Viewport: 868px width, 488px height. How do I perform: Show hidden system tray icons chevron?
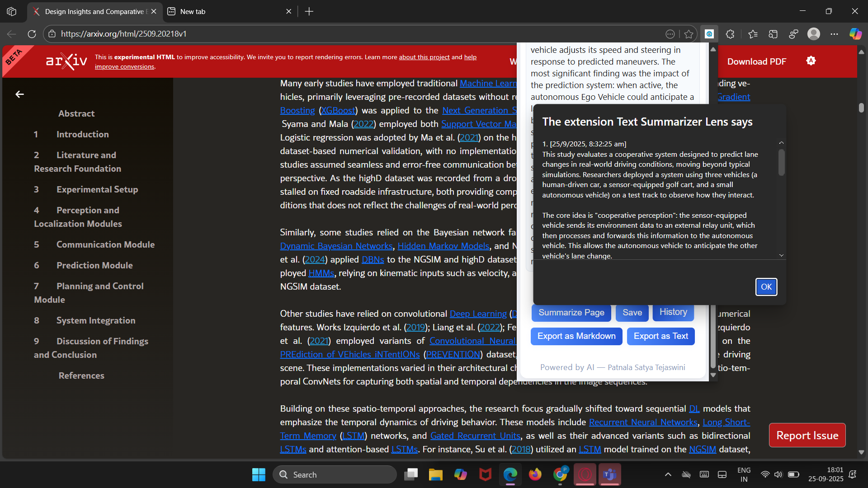[668, 474]
